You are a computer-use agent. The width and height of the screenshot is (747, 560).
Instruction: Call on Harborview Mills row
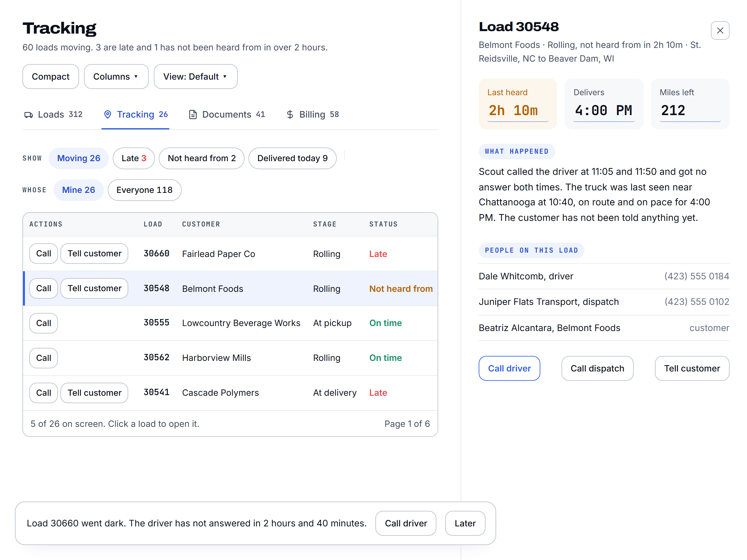coord(44,358)
